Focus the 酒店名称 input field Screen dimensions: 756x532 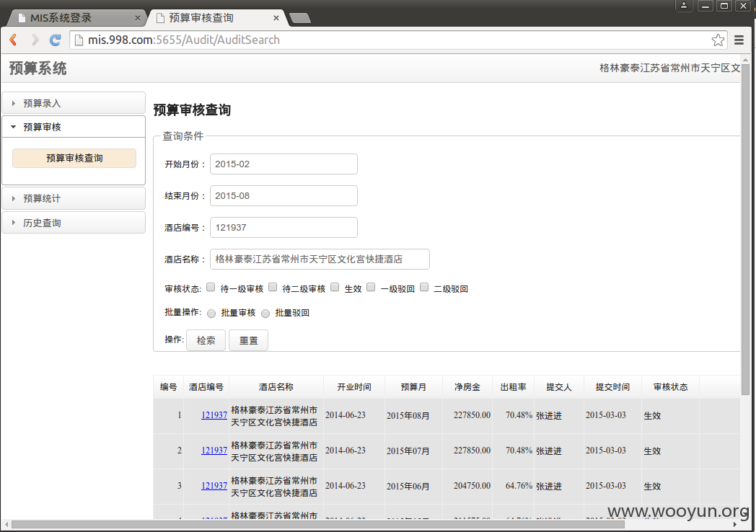tap(320, 260)
